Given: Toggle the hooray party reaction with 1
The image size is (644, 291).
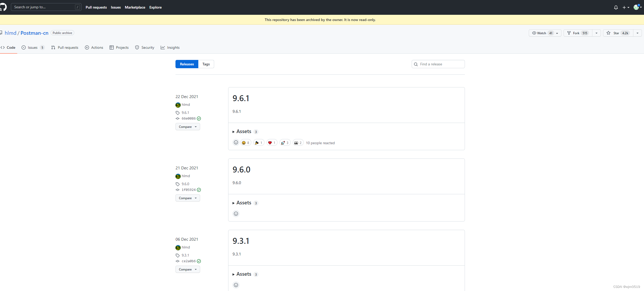Looking at the screenshot, I should click(259, 143).
